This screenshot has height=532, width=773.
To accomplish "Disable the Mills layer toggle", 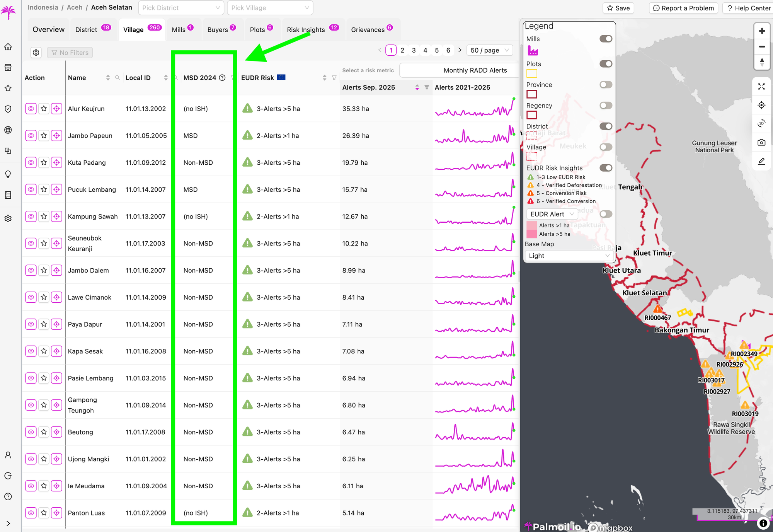I will click(x=606, y=39).
